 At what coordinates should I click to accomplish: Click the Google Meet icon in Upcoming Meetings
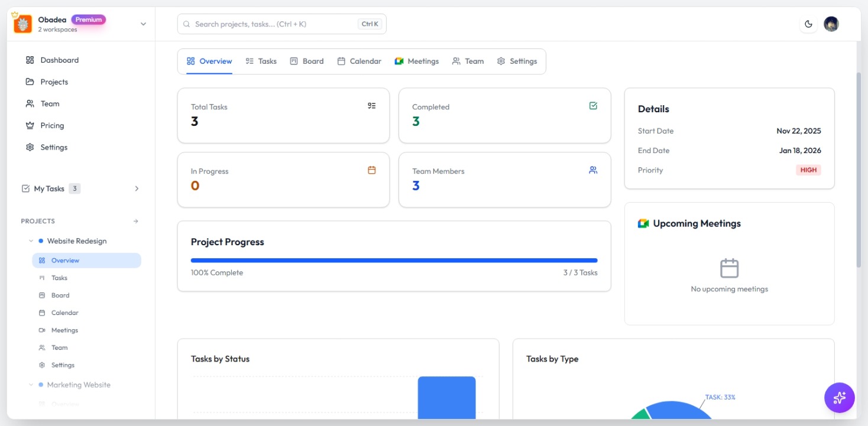(x=643, y=223)
